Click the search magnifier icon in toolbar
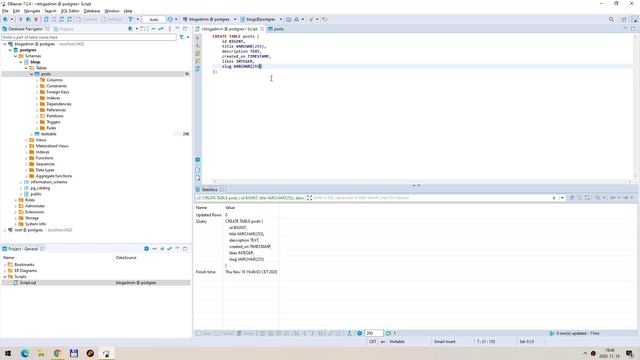The height and width of the screenshot is (360, 640). click(x=611, y=19)
